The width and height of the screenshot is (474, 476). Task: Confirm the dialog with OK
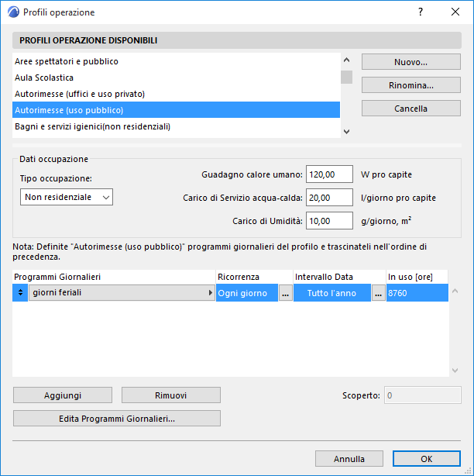pos(427,459)
